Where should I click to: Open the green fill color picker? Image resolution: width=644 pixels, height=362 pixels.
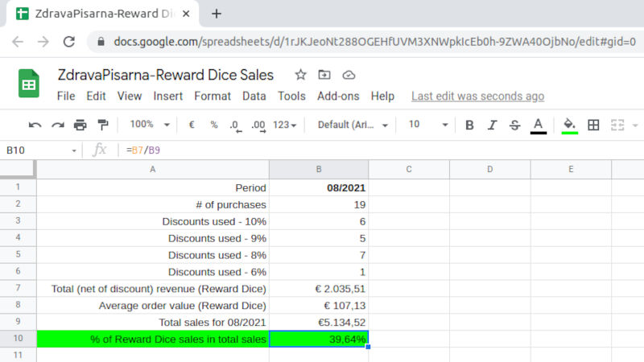coord(570,125)
